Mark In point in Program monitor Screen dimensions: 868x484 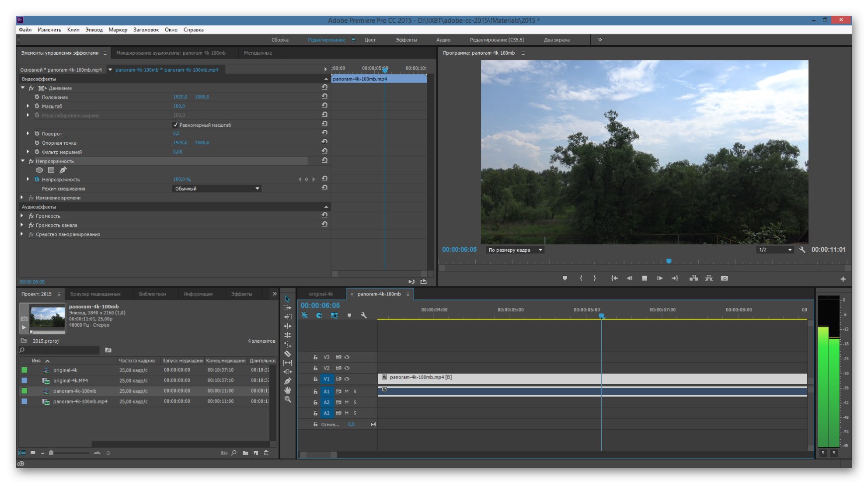581,279
